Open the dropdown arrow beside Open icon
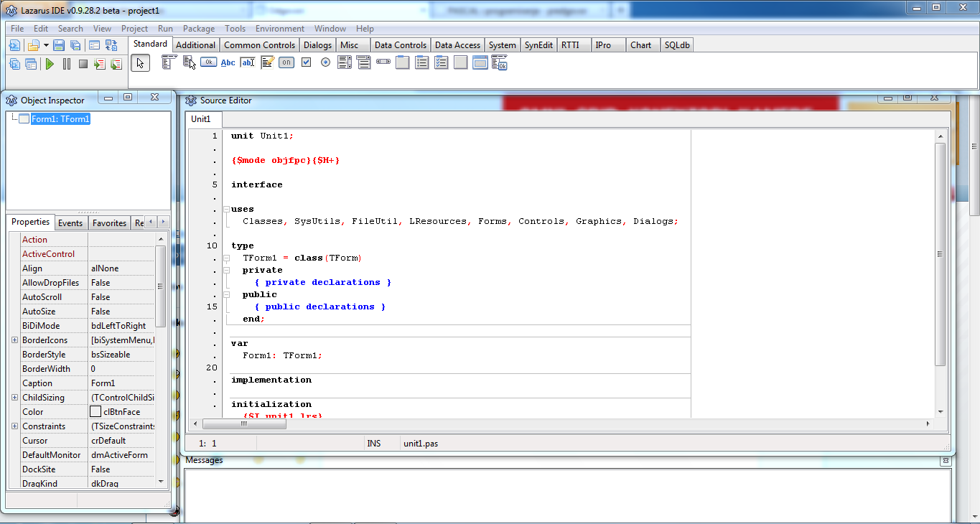 46,45
